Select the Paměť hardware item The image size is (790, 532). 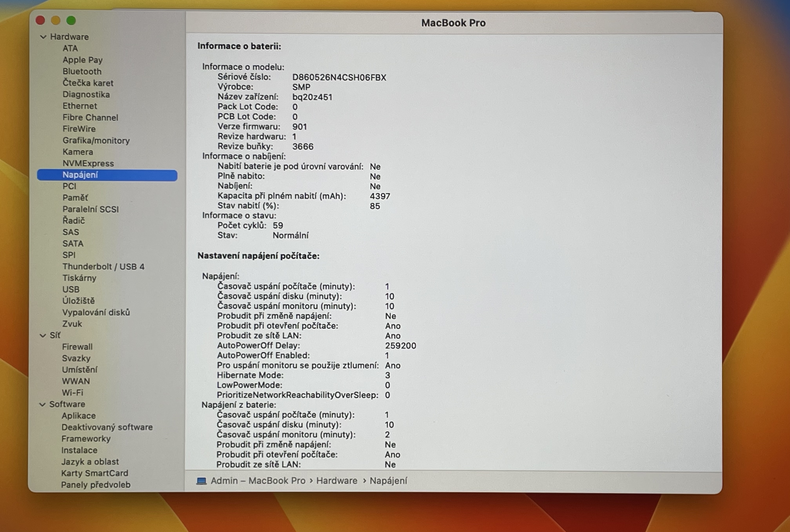[x=75, y=197]
